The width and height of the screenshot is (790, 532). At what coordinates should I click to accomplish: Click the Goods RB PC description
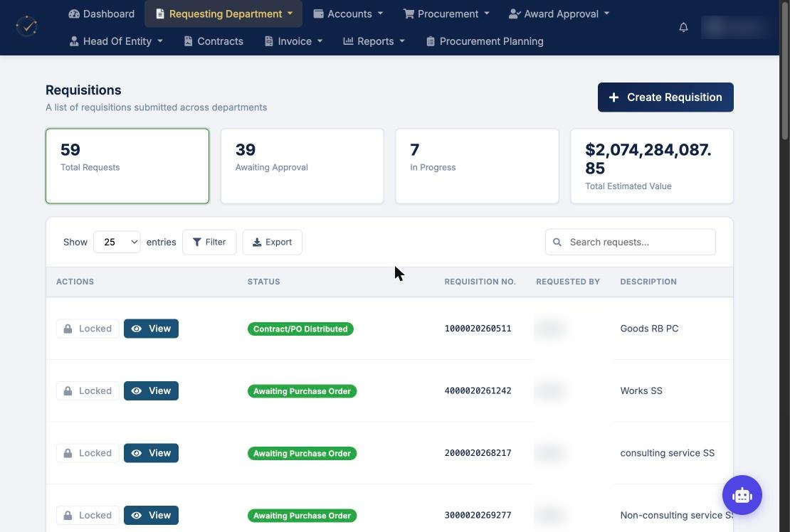649,329
